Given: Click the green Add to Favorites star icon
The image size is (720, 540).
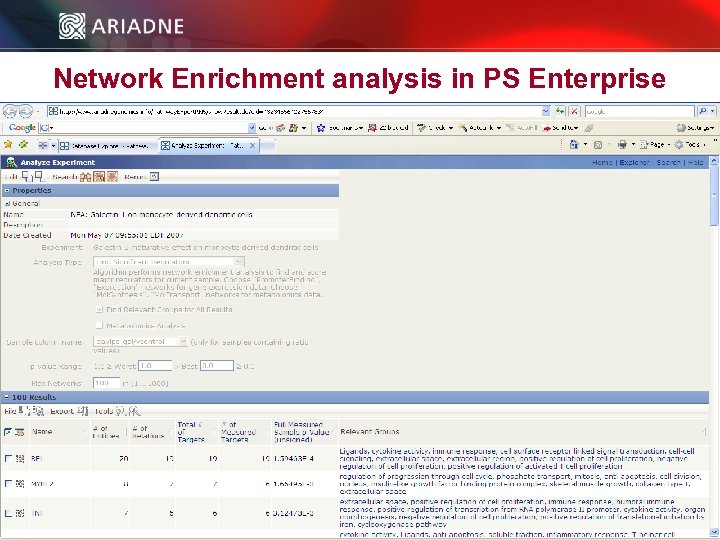Looking at the screenshot, I should coord(23,145).
